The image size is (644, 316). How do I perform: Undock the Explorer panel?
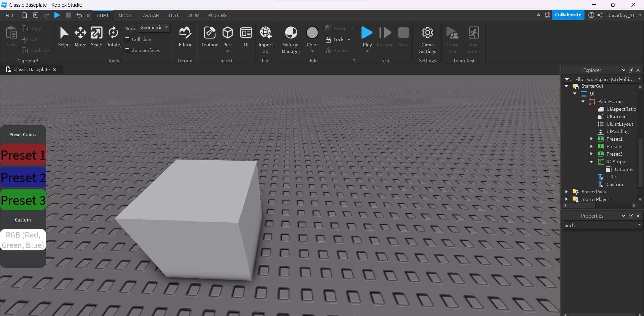(631, 70)
